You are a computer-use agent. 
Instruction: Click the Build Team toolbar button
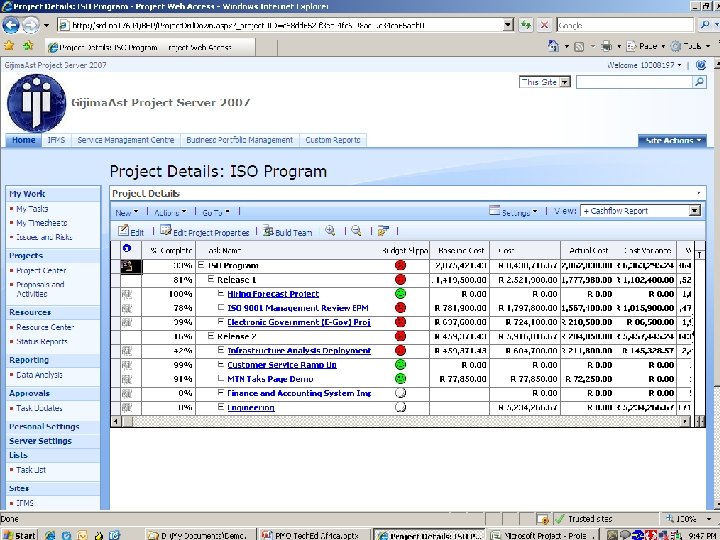coord(287,231)
